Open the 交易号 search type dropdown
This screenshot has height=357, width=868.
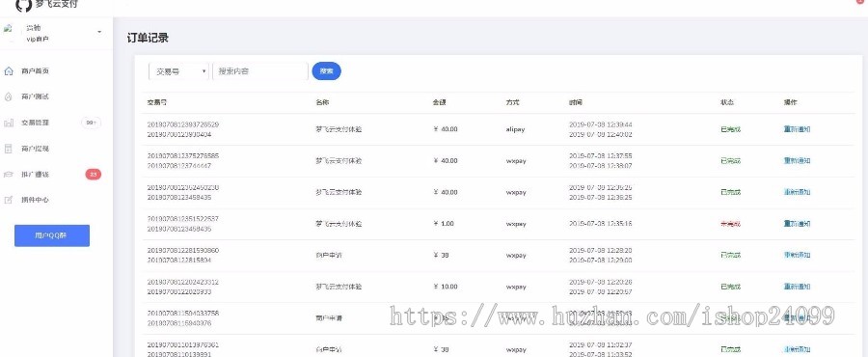point(178,71)
